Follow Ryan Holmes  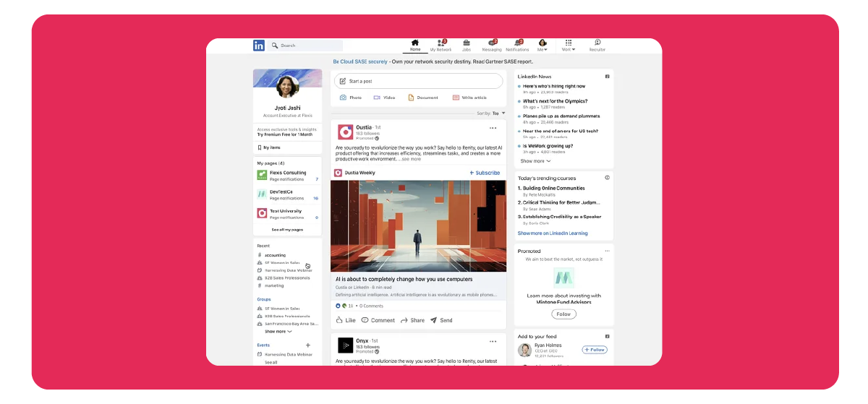[x=595, y=350]
